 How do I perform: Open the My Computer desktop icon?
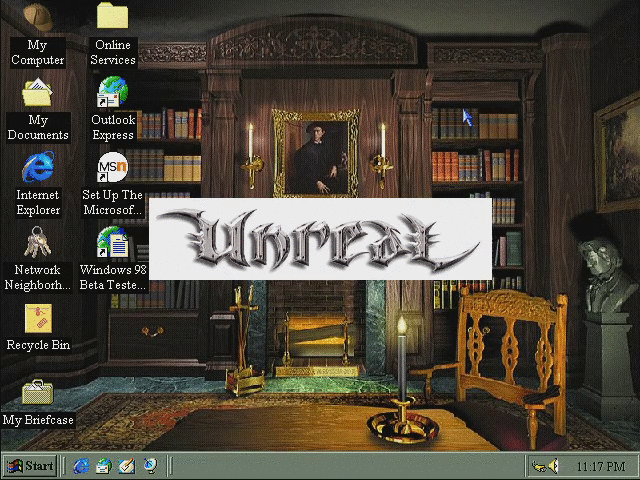[x=38, y=17]
